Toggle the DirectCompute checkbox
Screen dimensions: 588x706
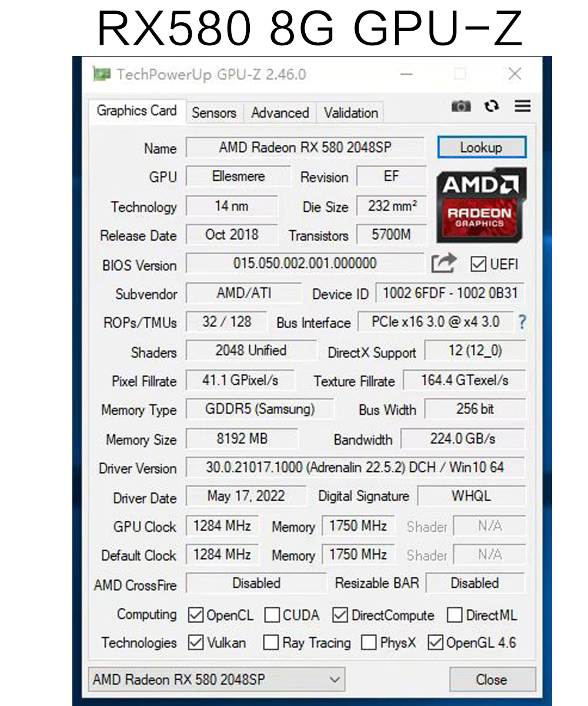[x=340, y=615]
